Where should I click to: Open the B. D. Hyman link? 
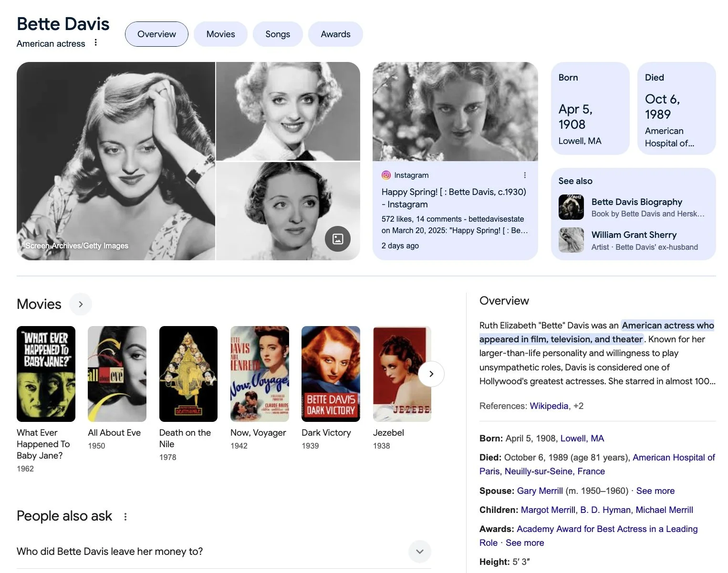605,510
